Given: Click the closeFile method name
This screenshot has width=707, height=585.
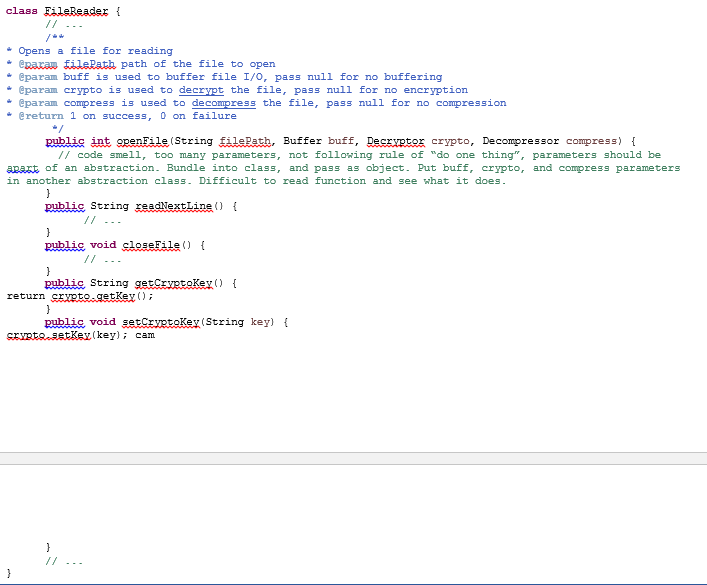Looking at the screenshot, I should click(x=151, y=245).
